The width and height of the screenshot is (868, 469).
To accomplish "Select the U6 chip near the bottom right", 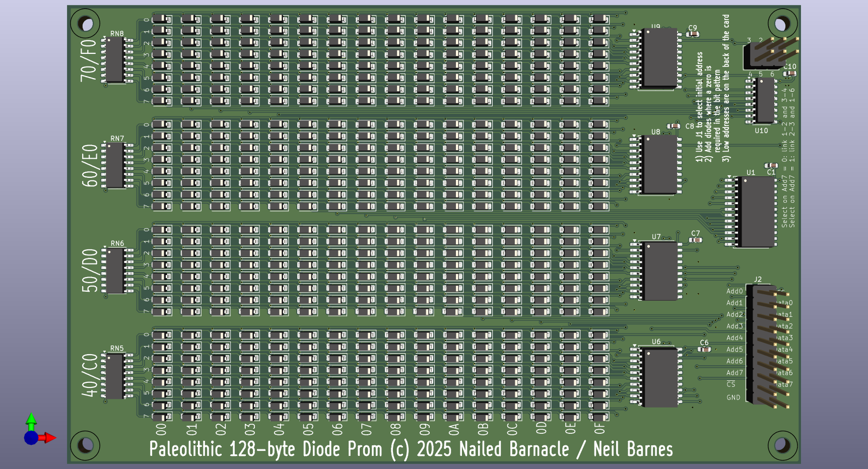I will click(x=660, y=377).
